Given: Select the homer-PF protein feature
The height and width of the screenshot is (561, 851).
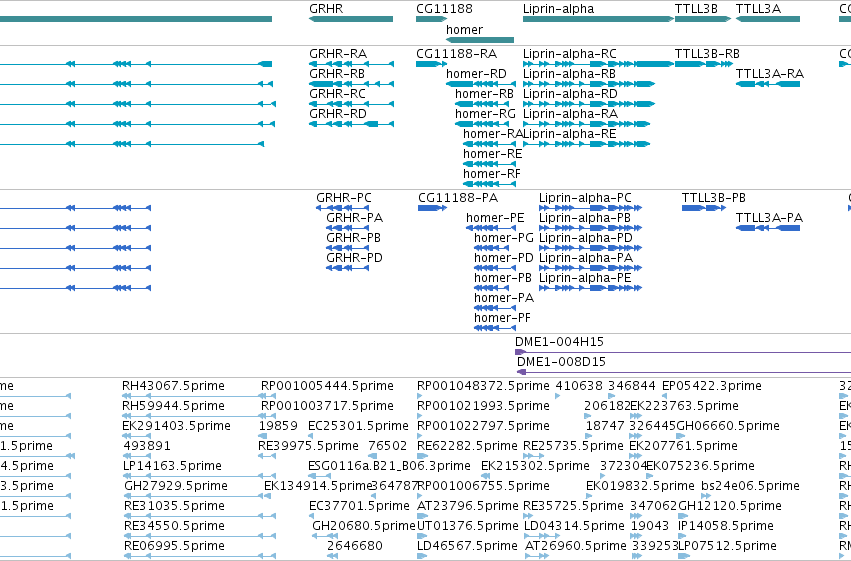Looking at the screenshot, I should point(494,328).
